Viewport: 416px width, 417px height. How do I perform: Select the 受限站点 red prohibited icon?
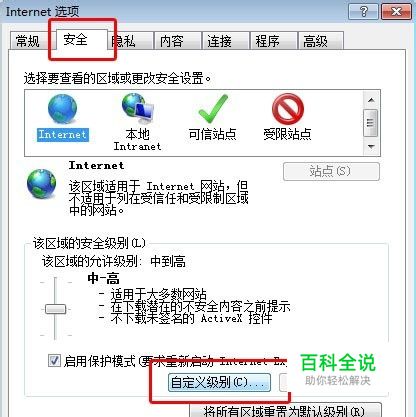(x=288, y=109)
